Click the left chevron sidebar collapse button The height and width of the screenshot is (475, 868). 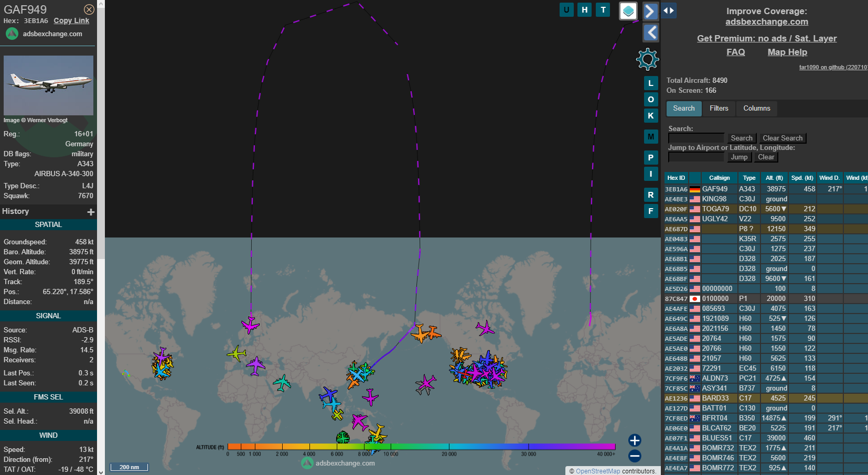(x=650, y=33)
